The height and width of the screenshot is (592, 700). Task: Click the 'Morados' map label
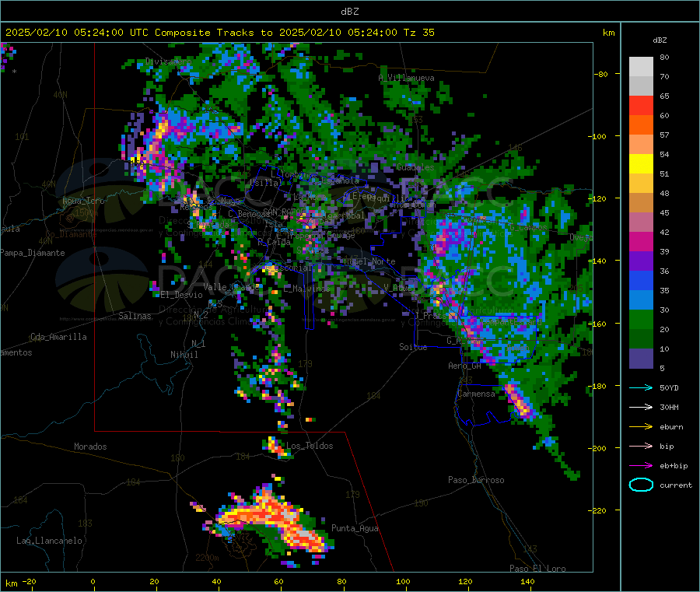pyautogui.click(x=90, y=447)
